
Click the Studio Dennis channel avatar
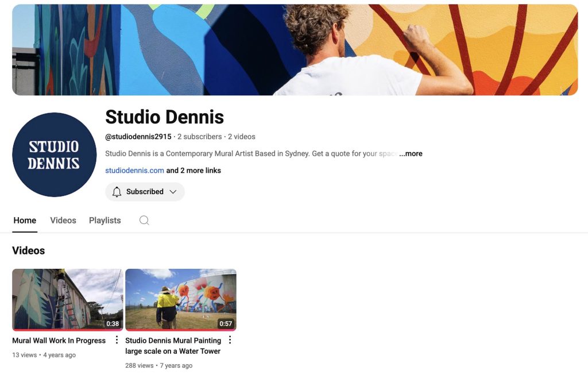(x=54, y=155)
